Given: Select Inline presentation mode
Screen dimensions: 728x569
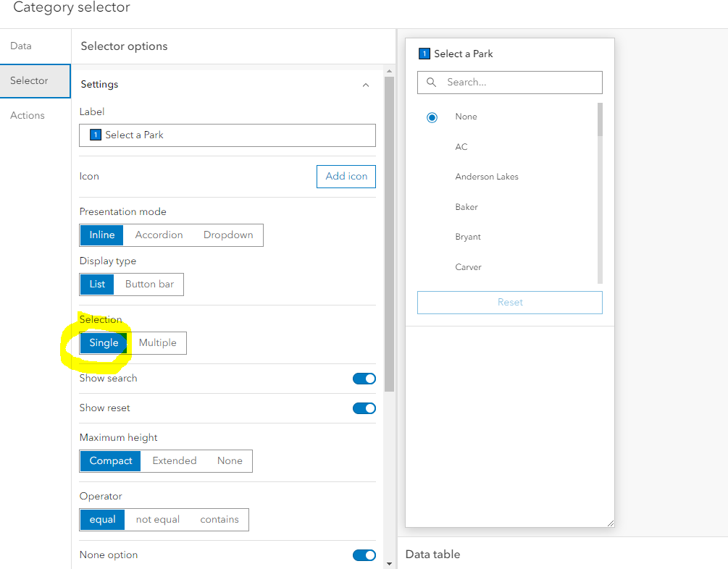Looking at the screenshot, I should coord(101,235).
